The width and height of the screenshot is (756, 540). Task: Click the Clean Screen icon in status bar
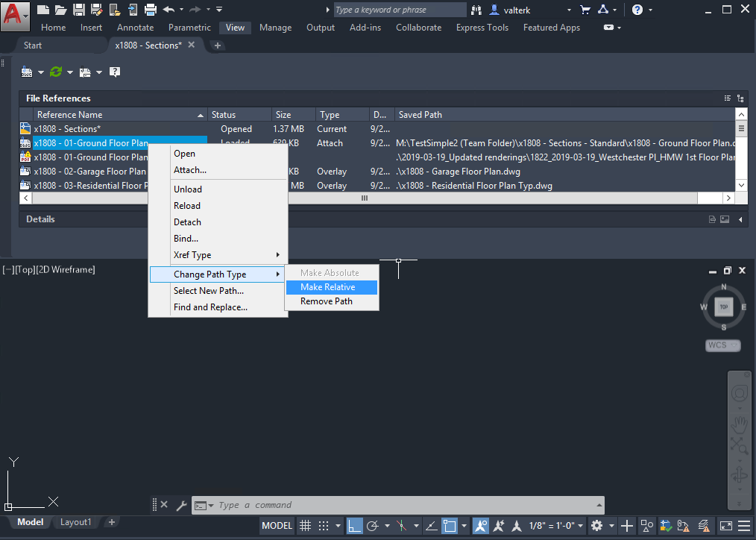[x=725, y=526]
